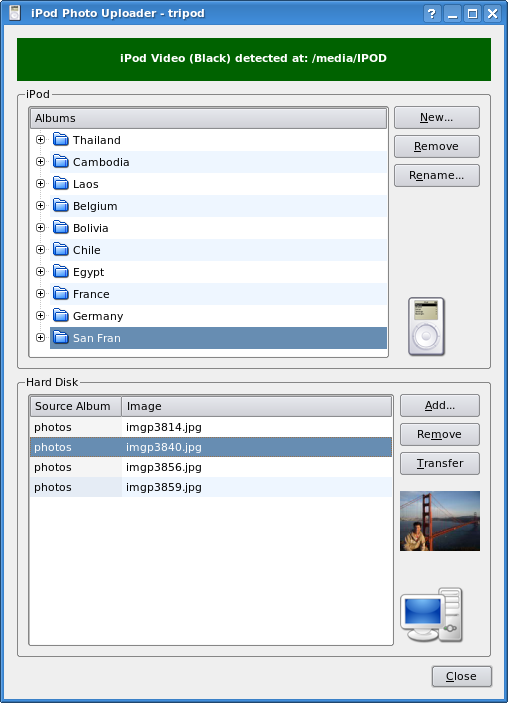Click 'photos' source cell beside imgp3859.jpg

point(76,487)
